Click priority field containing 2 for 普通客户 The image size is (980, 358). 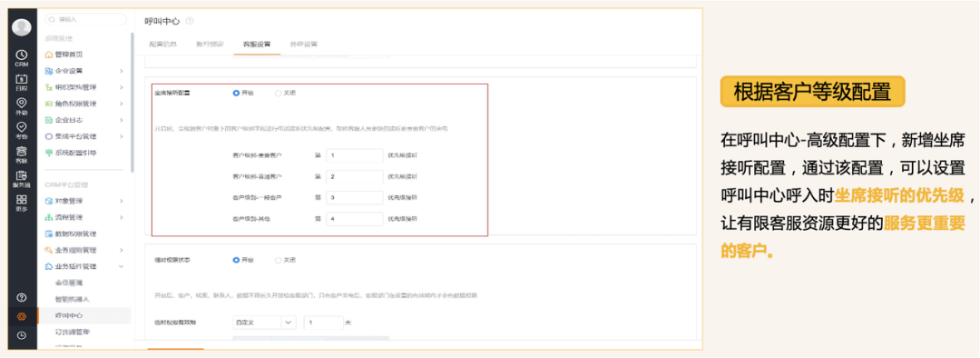pos(355,176)
